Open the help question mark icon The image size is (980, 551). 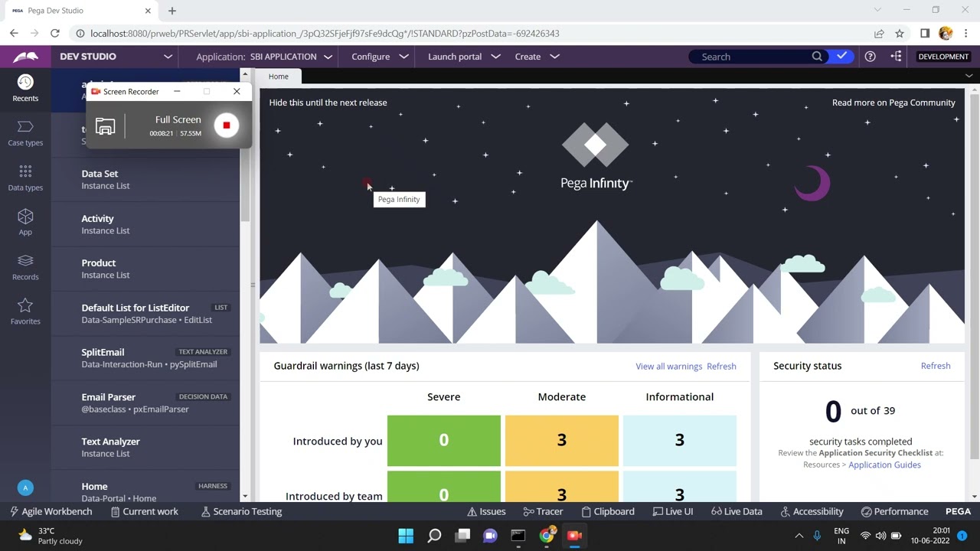point(870,57)
